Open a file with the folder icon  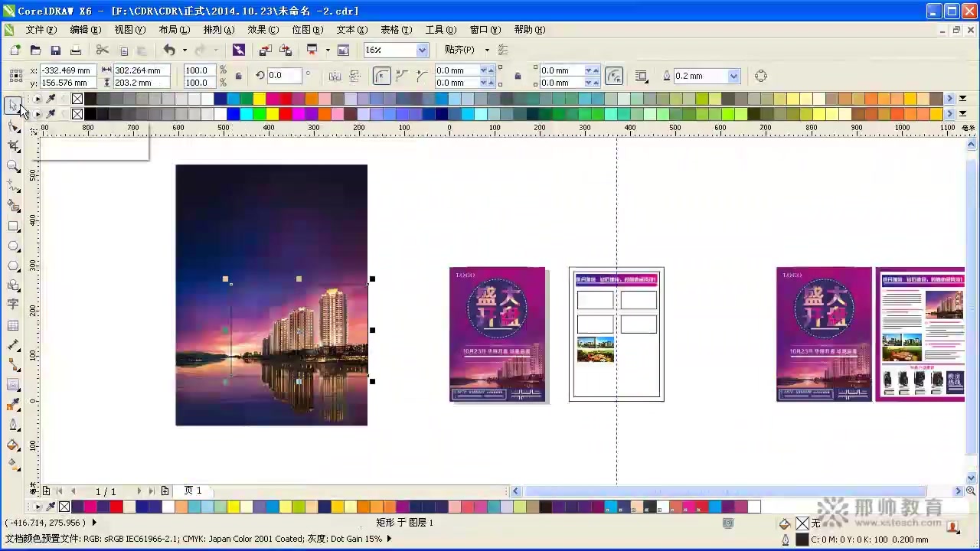pos(35,50)
